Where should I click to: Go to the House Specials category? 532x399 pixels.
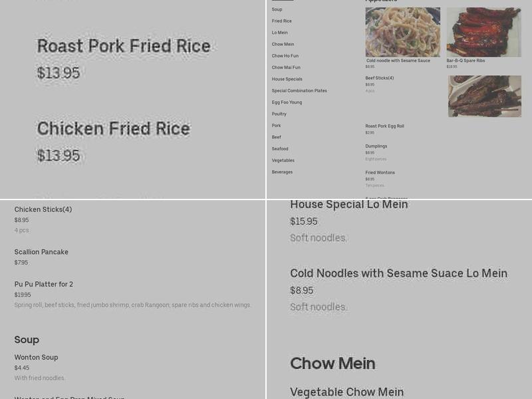287,79
